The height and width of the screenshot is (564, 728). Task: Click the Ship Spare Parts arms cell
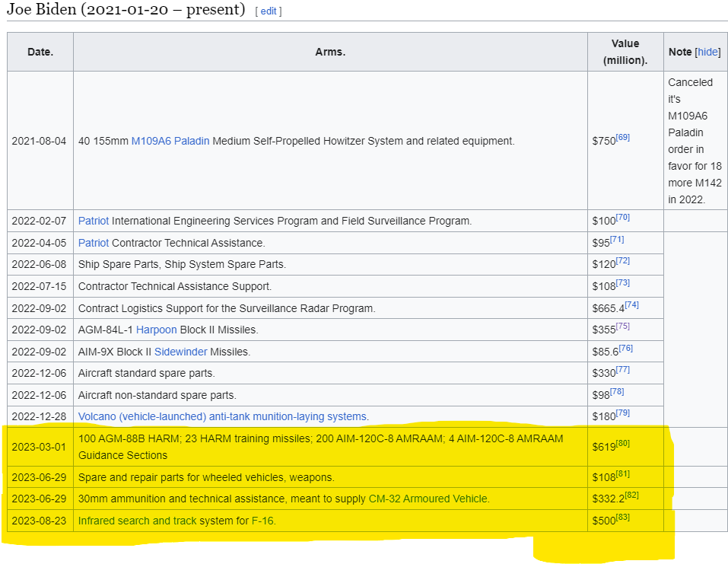pos(331,264)
